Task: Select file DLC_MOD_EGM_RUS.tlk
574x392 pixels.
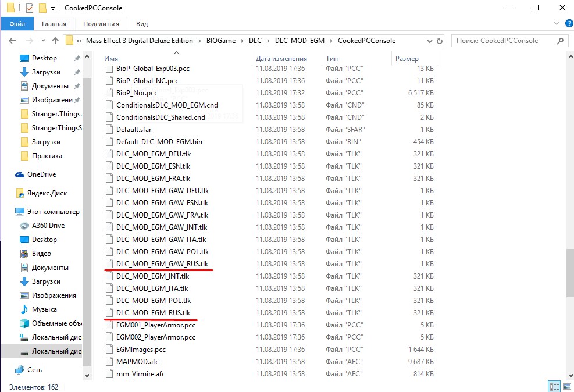Action: [154, 312]
